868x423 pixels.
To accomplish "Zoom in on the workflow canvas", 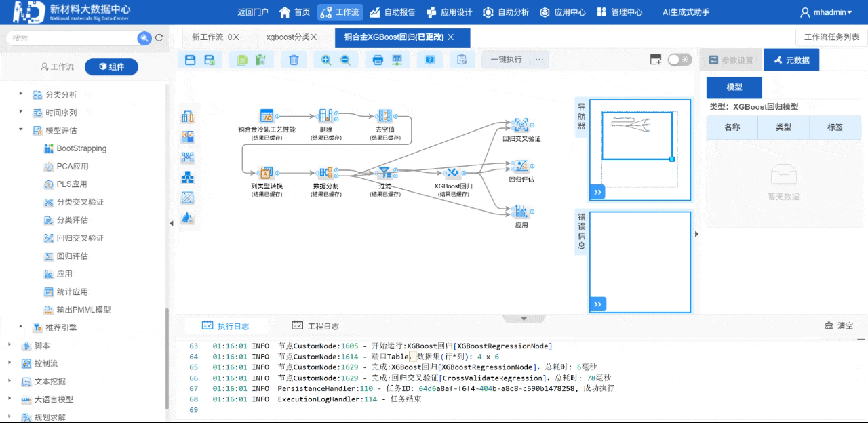I will [x=326, y=60].
